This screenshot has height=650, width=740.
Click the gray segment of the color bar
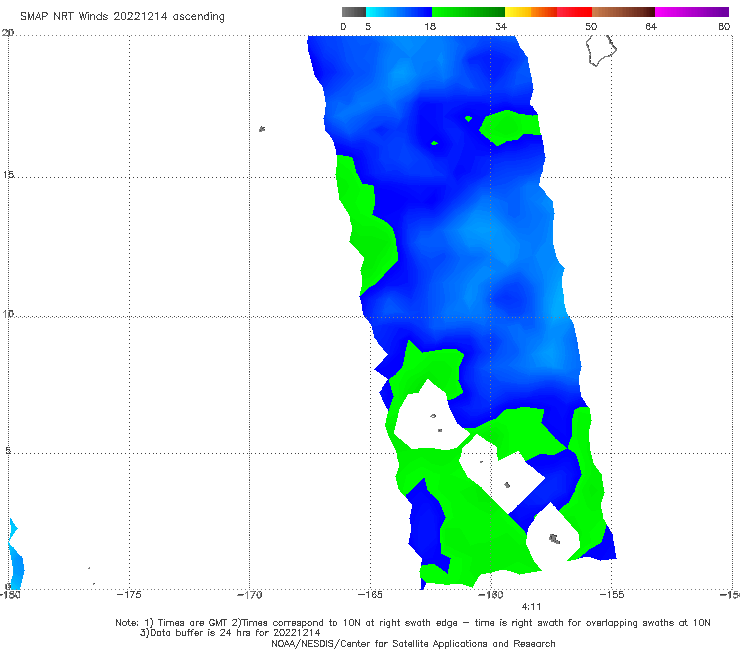click(354, 12)
